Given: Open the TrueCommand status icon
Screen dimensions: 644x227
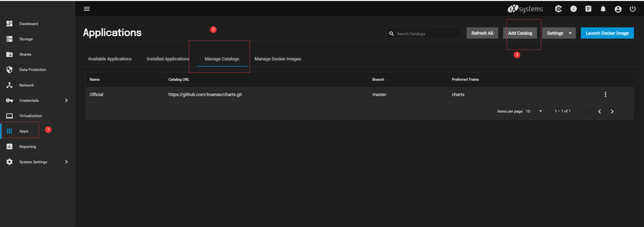Looking at the screenshot, I should tap(558, 9).
